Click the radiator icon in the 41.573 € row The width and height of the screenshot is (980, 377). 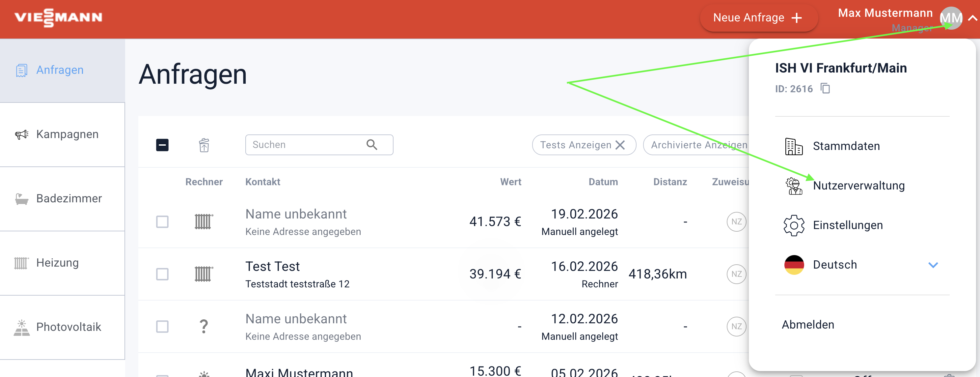tap(204, 222)
